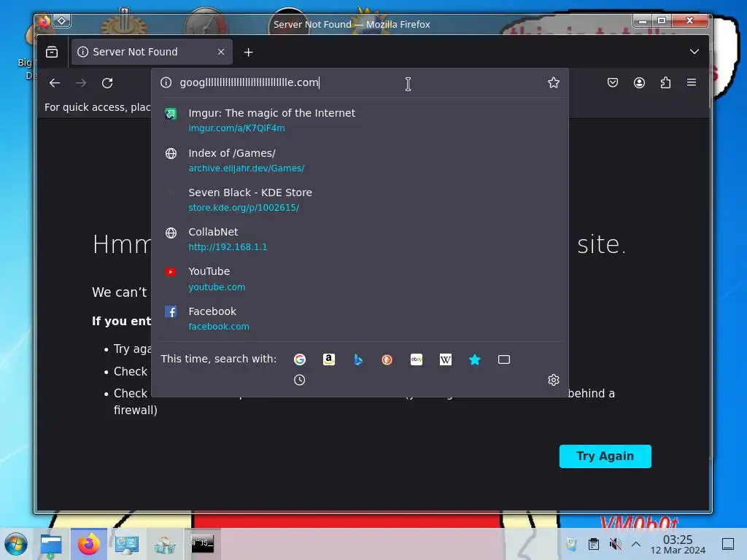Search in History with the clock icon
Viewport: 747px width, 560px height.
pos(300,380)
